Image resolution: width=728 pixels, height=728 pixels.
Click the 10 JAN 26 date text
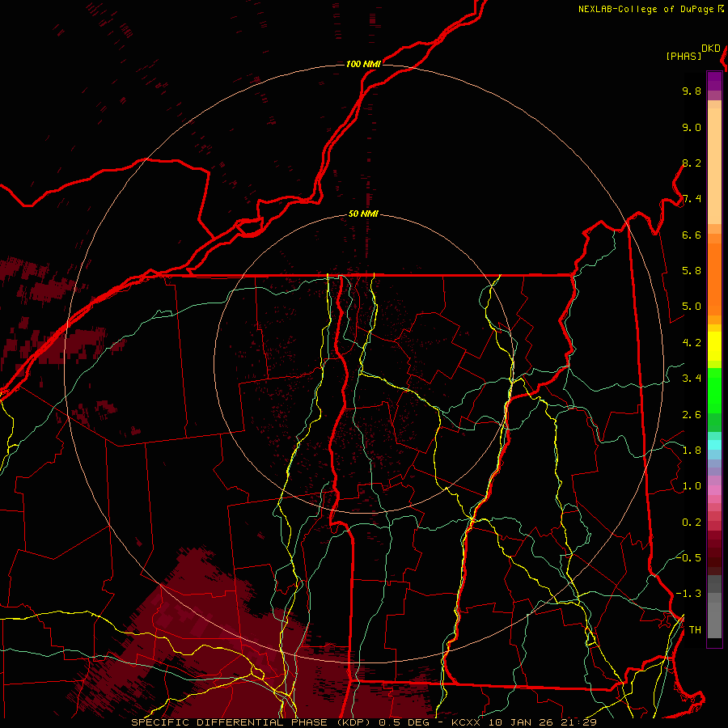[521, 722]
